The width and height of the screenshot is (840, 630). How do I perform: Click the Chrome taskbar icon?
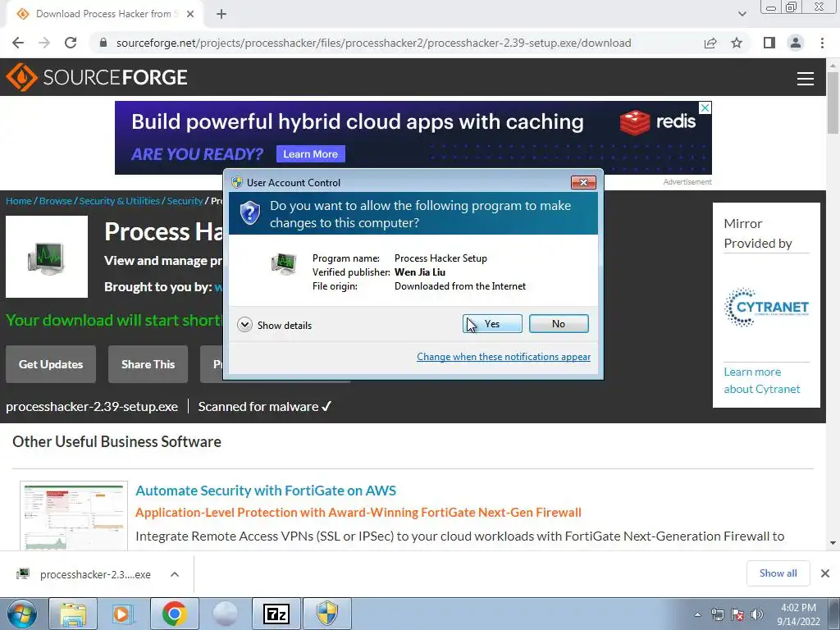click(174, 614)
